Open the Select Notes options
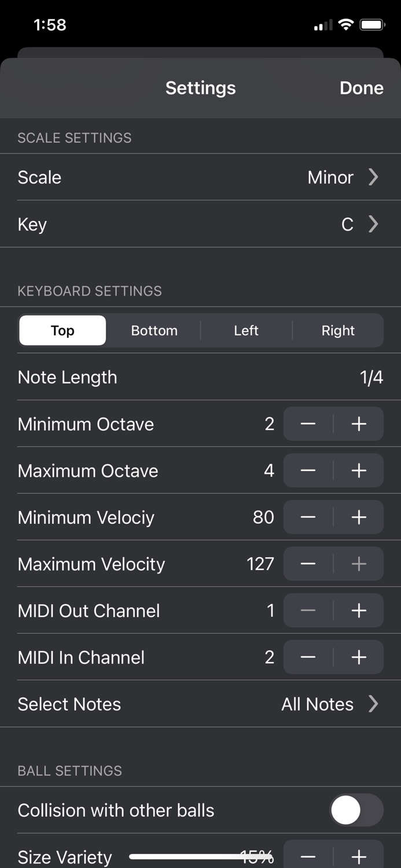401x868 pixels. pos(200,704)
